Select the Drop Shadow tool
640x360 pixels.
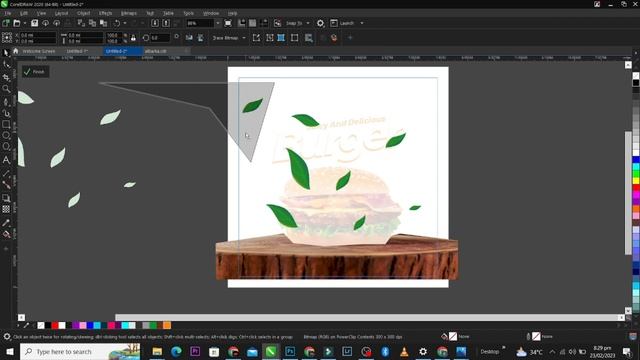[6, 198]
